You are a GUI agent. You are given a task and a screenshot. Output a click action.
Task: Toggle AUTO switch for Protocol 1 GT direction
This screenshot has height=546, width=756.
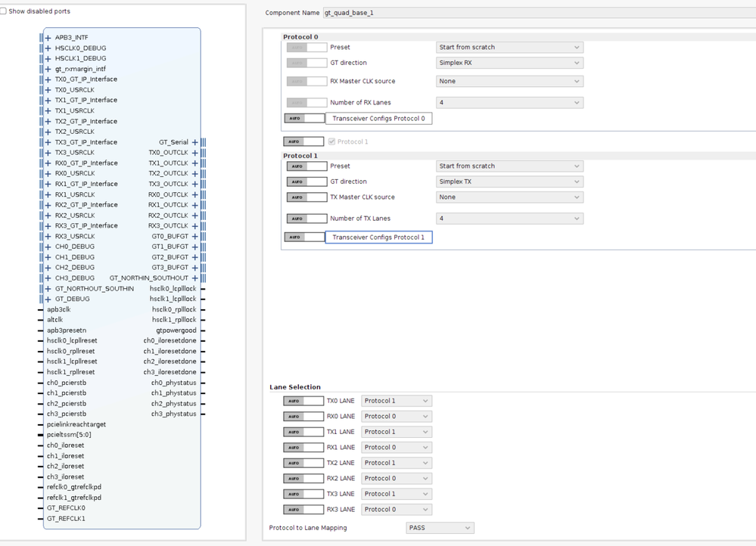(306, 181)
